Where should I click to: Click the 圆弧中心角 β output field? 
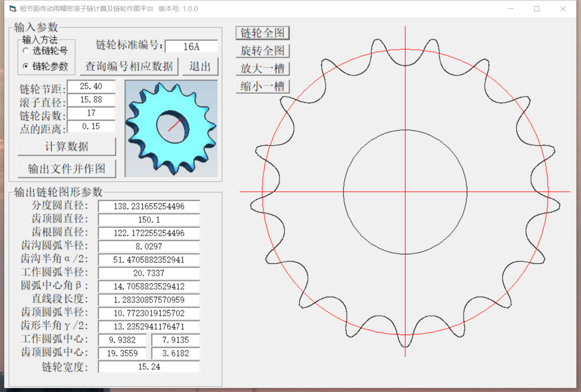pyautogui.click(x=149, y=286)
